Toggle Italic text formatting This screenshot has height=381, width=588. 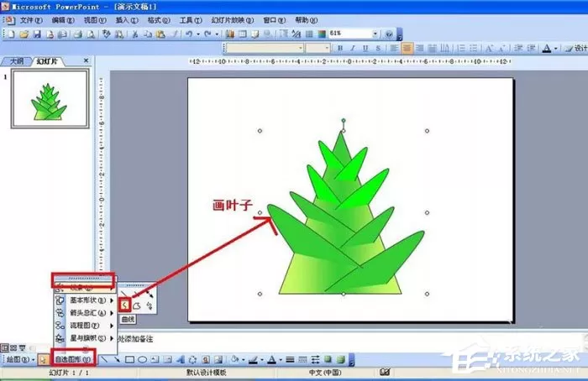point(353,48)
